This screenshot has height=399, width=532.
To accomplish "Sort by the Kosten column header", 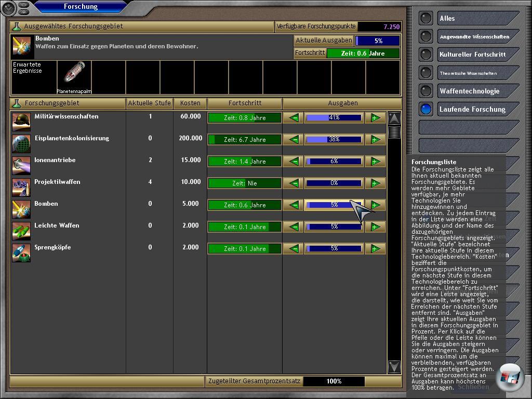I will [x=190, y=103].
